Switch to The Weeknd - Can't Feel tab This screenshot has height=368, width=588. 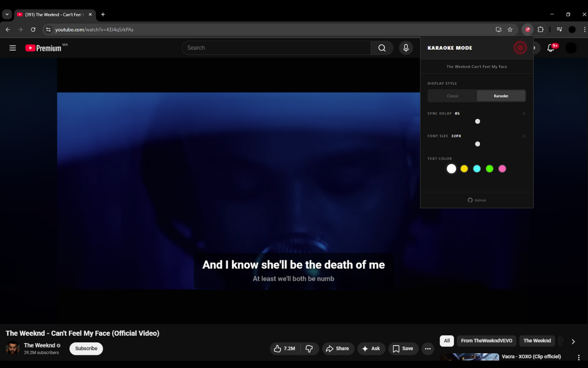[x=54, y=14]
